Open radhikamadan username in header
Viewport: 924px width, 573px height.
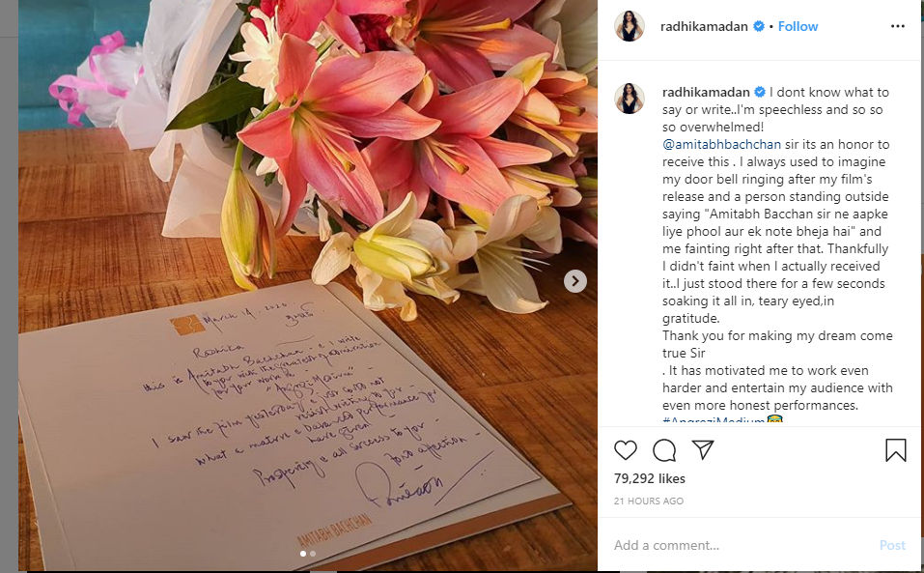tap(704, 26)
